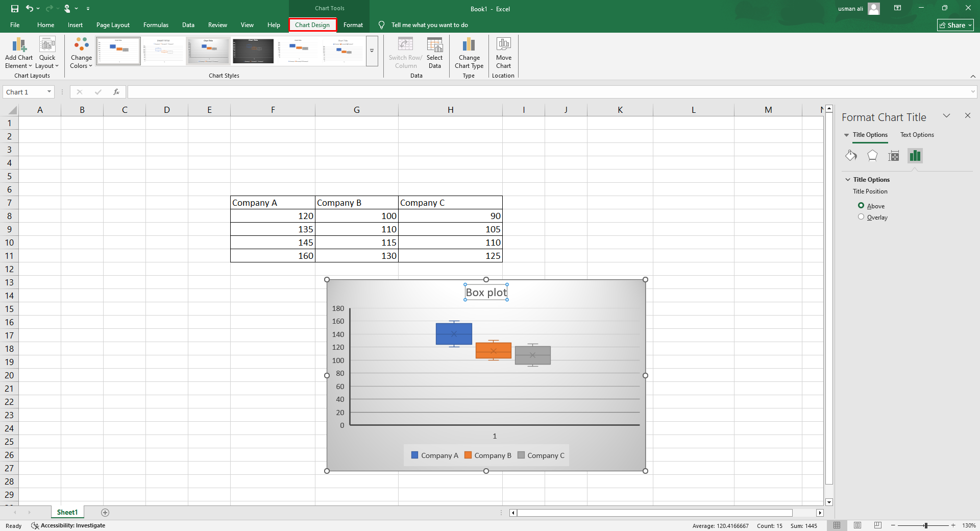
Task: Click the blue Company A box
Action: [454, 334]
